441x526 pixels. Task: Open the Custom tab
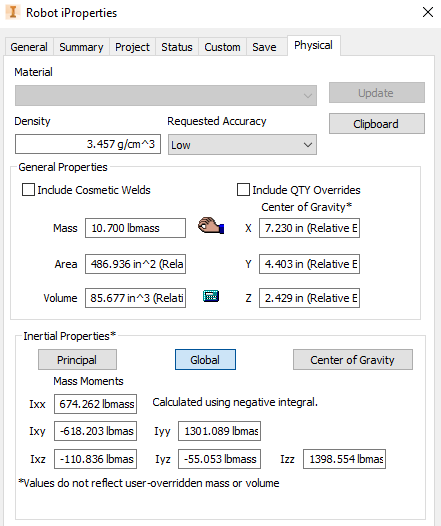(x=222, y=47)
